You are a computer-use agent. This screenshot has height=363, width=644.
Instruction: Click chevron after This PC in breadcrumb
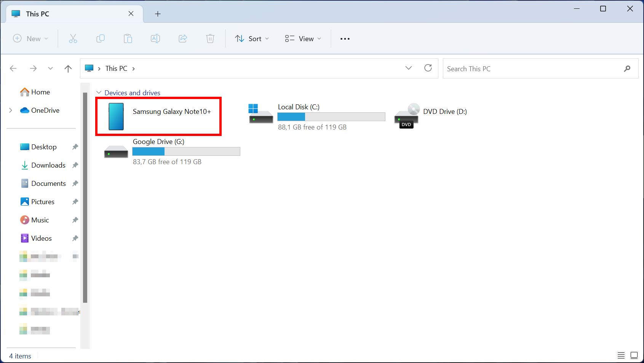(134, 69)
